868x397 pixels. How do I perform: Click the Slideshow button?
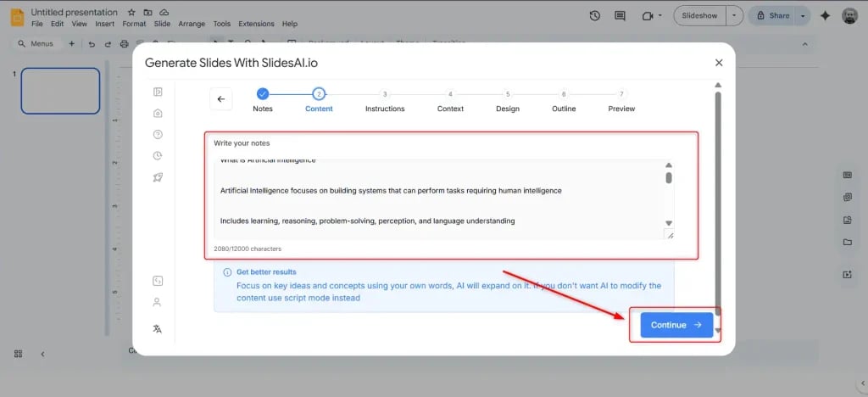pos(699,16)
